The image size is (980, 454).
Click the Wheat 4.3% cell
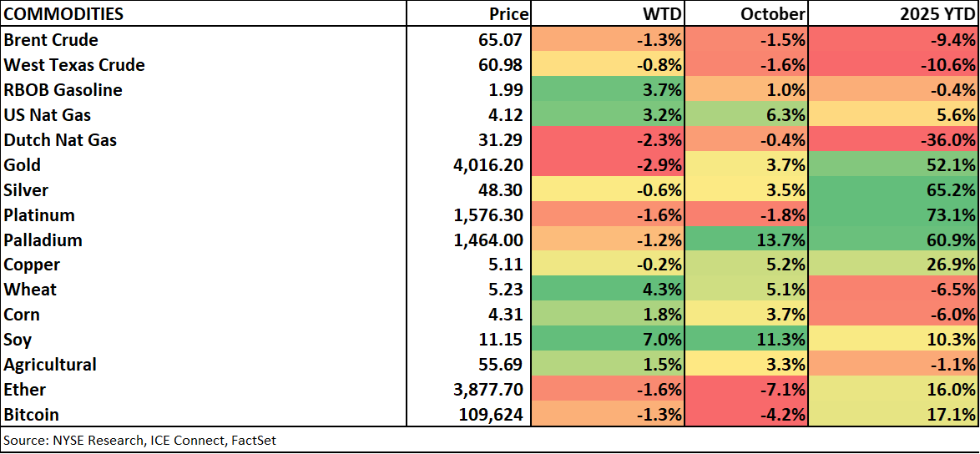click(x=607, y=290)
